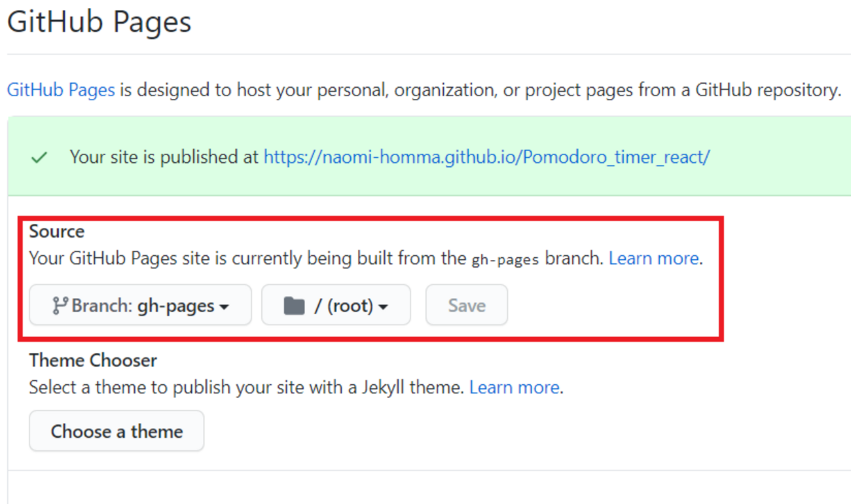Screen dimensions: 851x504
Task: Click the Theme Chooser section heading
Action: (x=93, y=361)
